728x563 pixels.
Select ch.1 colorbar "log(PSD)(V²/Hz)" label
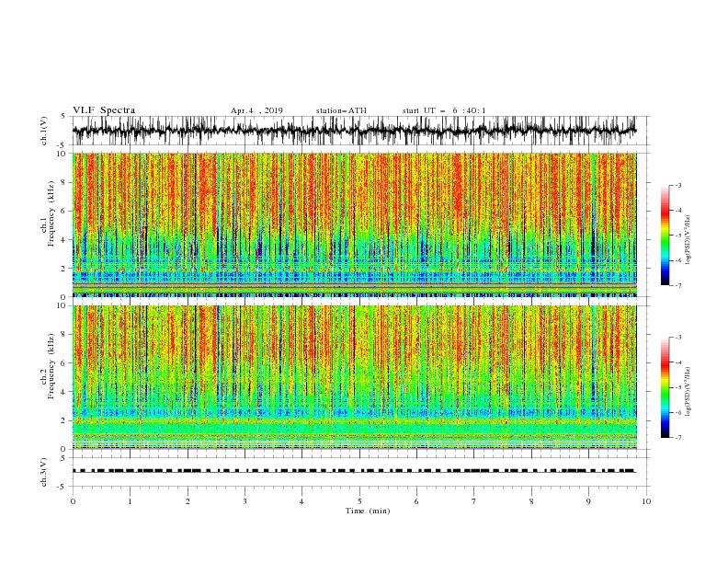[x=688, y=240]
